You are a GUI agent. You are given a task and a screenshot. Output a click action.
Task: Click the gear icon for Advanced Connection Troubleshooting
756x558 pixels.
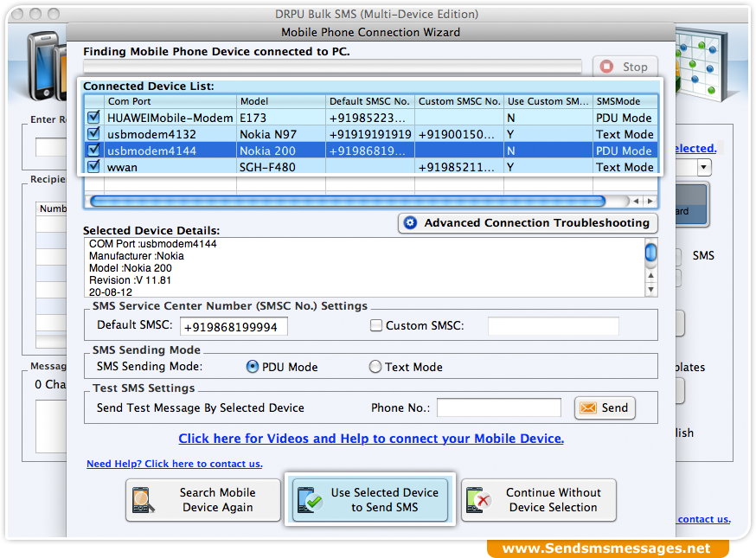pos(410,223)
